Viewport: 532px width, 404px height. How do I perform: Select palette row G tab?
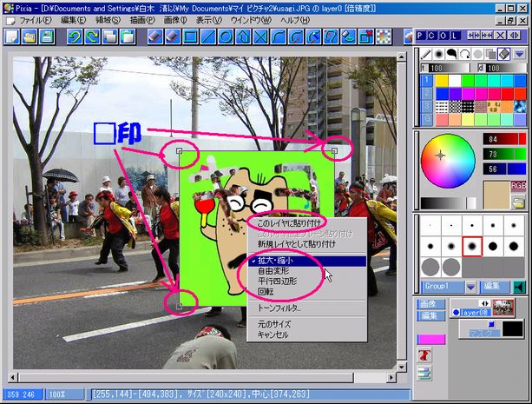(426, 120)
